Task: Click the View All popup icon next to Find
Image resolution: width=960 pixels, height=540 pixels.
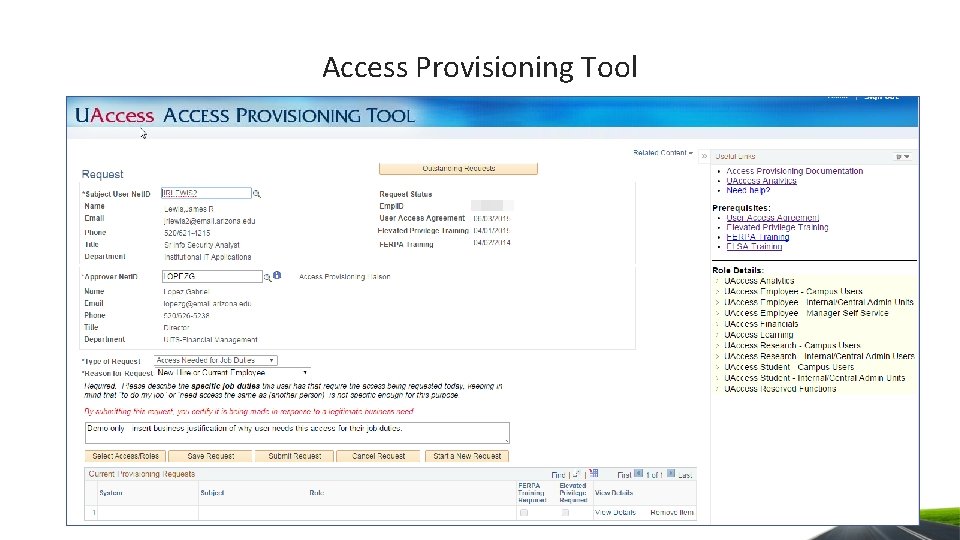Action: (x=576, y=474)
